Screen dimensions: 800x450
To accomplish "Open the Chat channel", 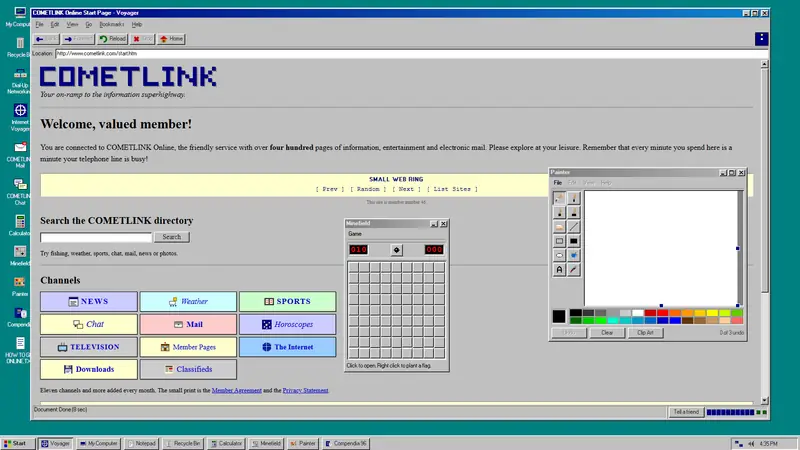I will pos(89,324).
